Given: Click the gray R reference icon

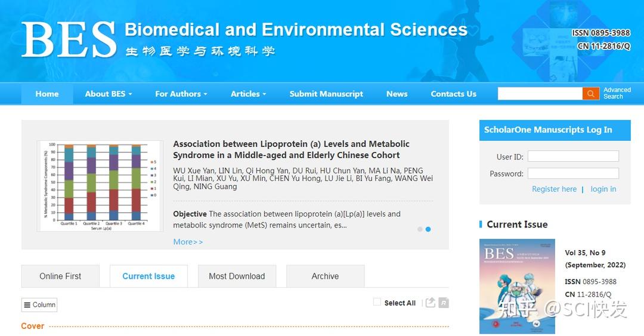Looking at the screenshot, I should 444,303.
